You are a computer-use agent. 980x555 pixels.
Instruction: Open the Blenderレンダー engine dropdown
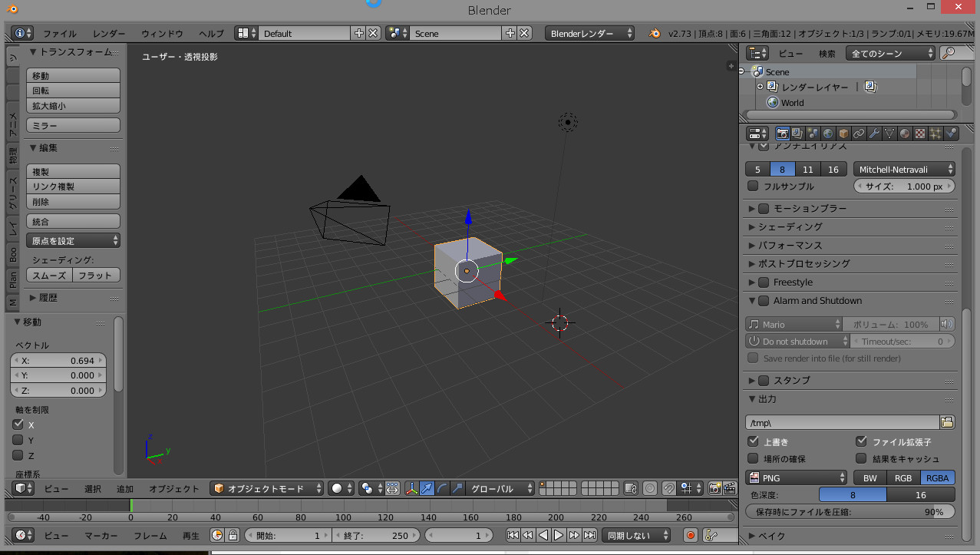[589, 33]
